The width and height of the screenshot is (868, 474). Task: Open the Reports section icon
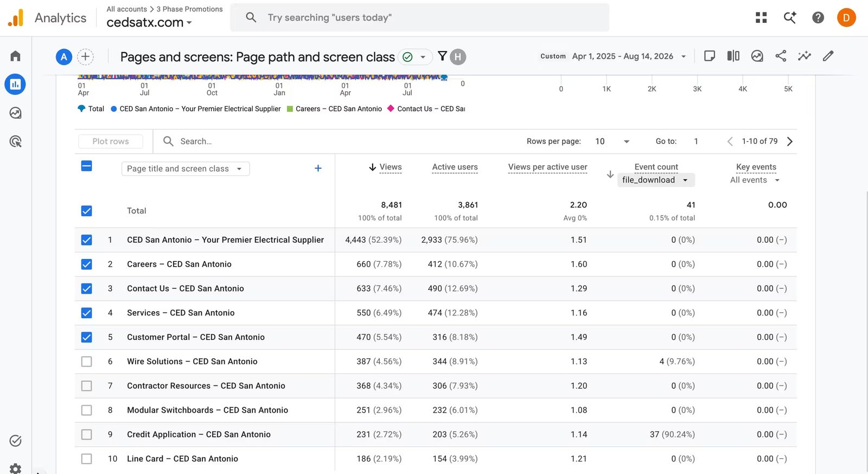(x=15, y=84)
